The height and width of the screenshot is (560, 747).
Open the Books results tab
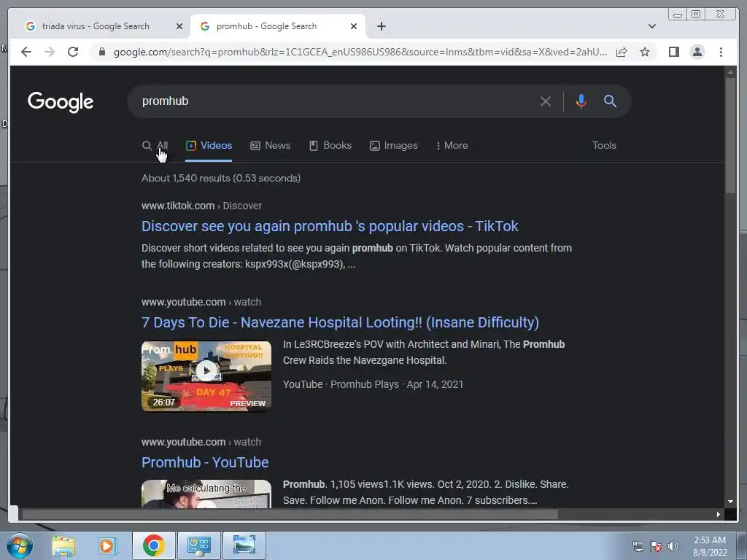[330, 145]
